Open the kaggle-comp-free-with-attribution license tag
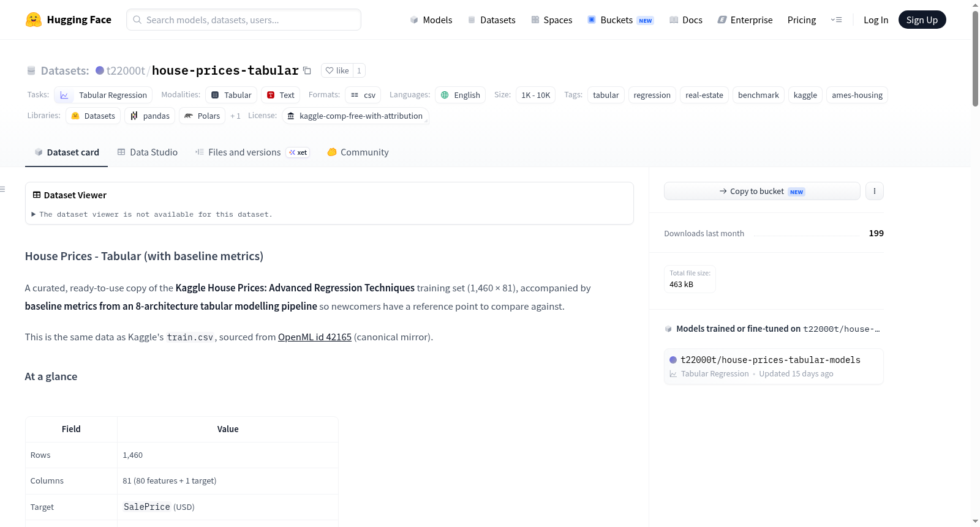The width and height of the screenshot is (980, 527). pyautogui.click(x=355, y=116)
